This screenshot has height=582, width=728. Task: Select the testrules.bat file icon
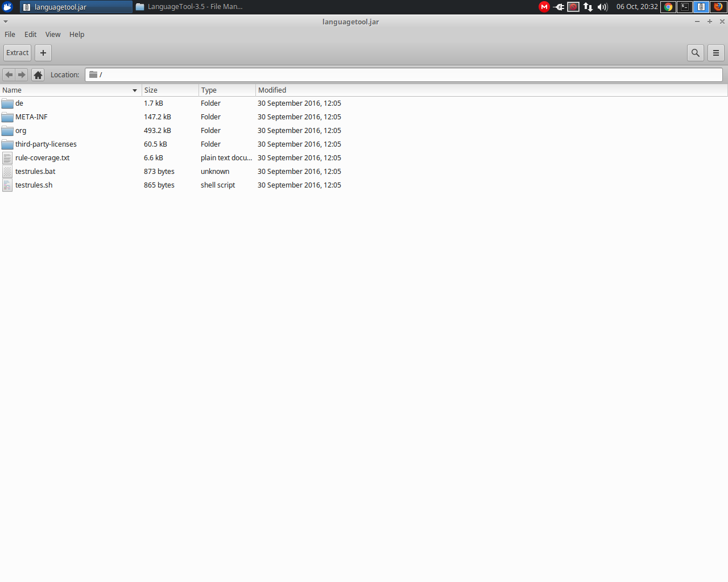[7, 172]
